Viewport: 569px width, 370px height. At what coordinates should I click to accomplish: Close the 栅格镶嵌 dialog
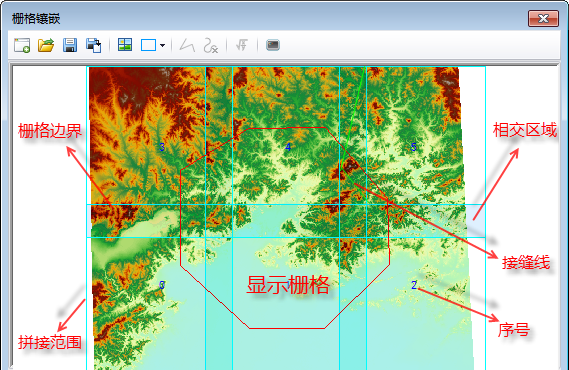(x=543, y=18)
